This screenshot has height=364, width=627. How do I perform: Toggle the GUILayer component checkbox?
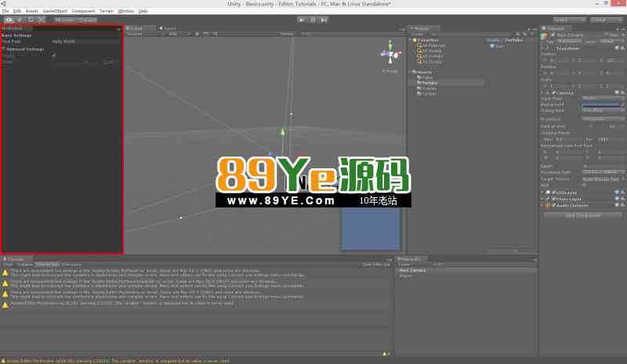554,193
